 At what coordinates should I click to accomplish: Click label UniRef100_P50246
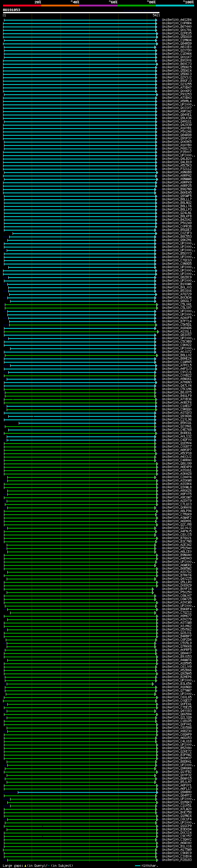click(176, 132)
